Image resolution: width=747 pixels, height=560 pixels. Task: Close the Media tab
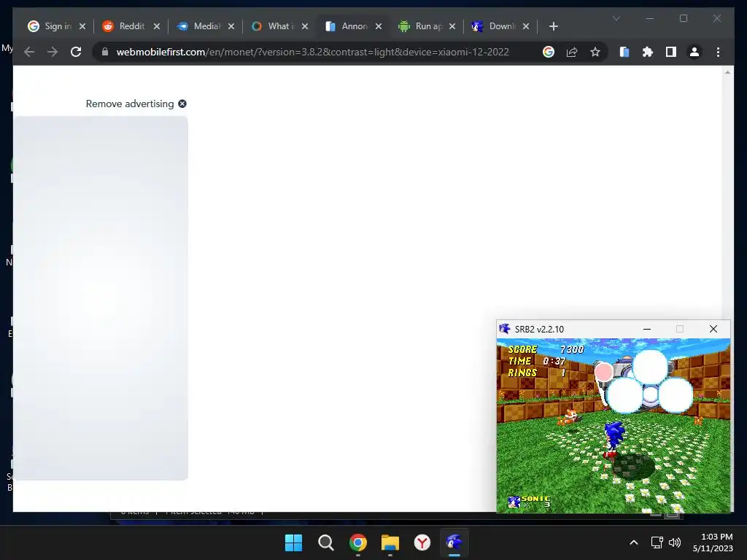click(x=231, y=26)
